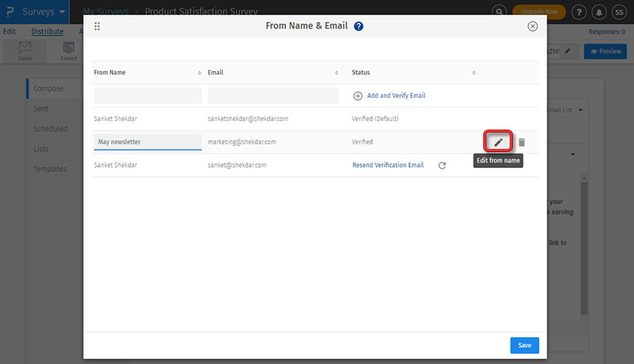Screen dimensions: 634x364
Task: Click the Distribute tab
Action: 47,32
